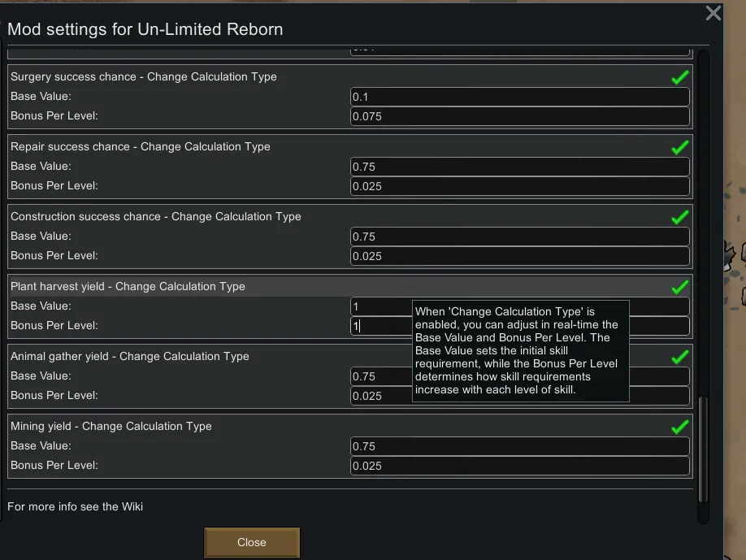Toggle Construction success chance calculation checkmark
746x560 pixels.
680,217
